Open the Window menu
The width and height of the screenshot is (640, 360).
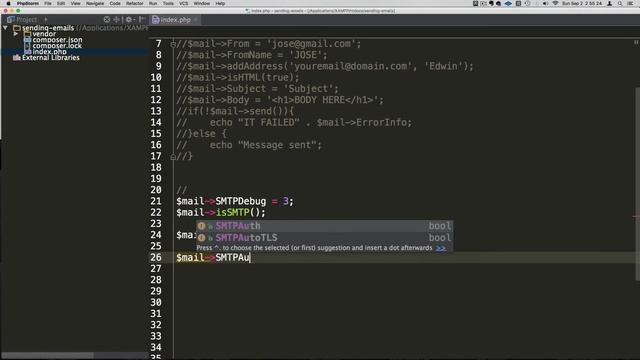click(x=201, y=3)
